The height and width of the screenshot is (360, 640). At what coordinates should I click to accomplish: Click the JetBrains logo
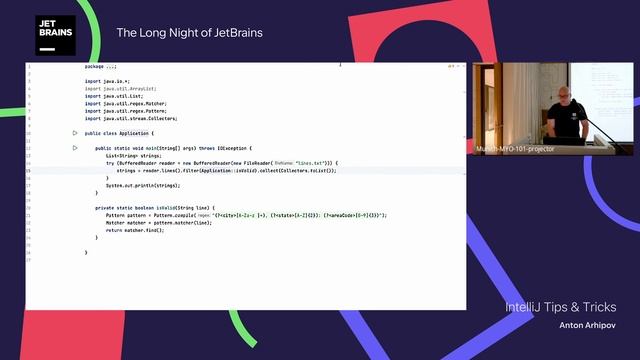pos(56,36)
